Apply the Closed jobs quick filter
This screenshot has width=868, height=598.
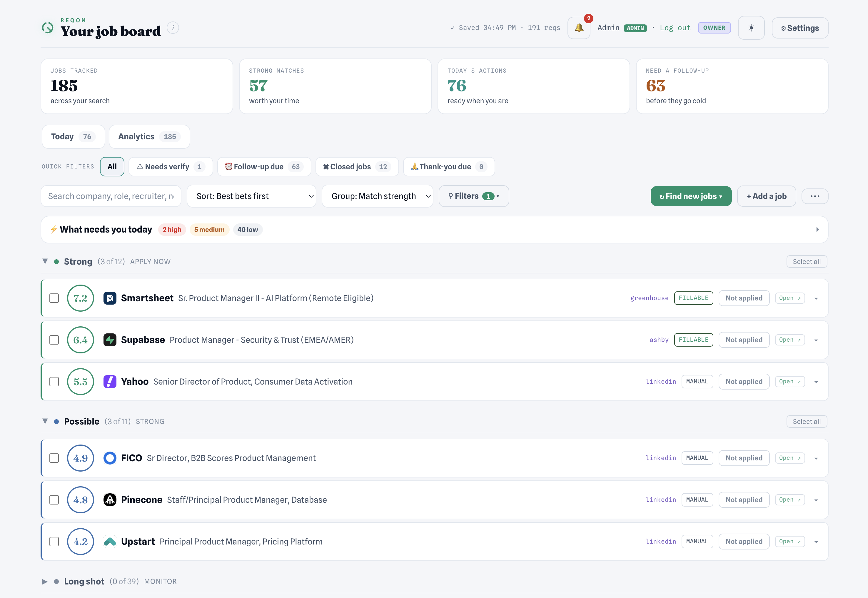(x=357, y=167)
